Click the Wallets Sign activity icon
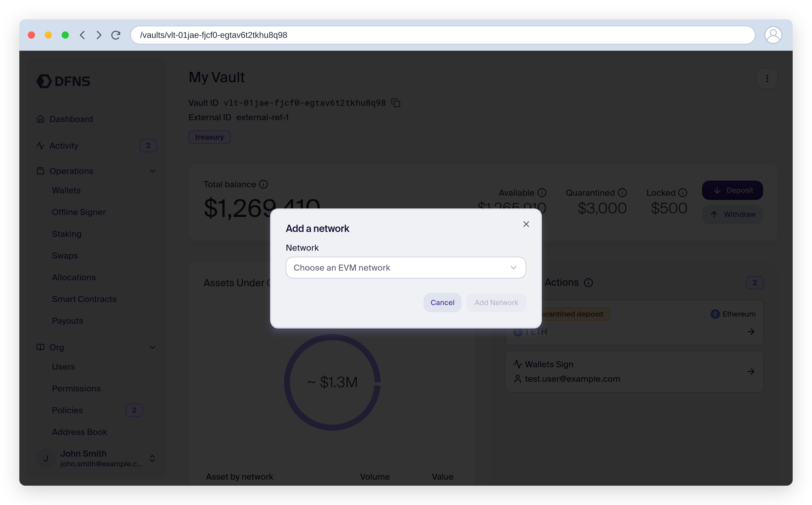Screen dimensions: 812x505 click(x=517, y=364)
